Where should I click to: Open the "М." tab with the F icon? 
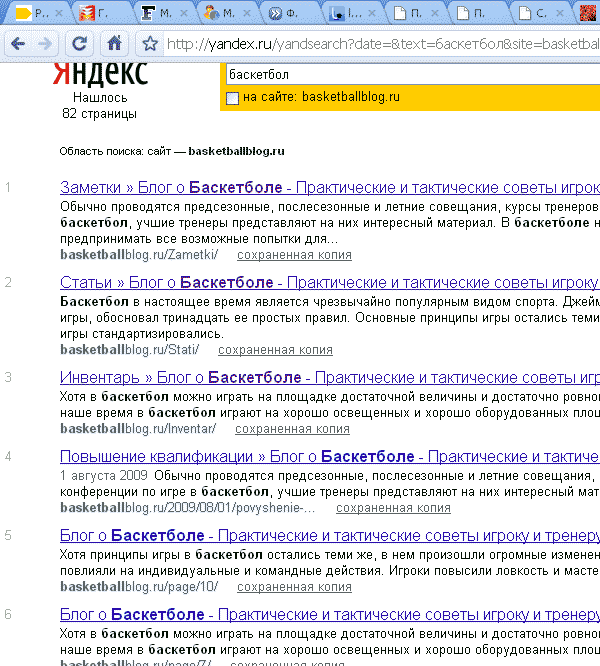coord(165,13)
